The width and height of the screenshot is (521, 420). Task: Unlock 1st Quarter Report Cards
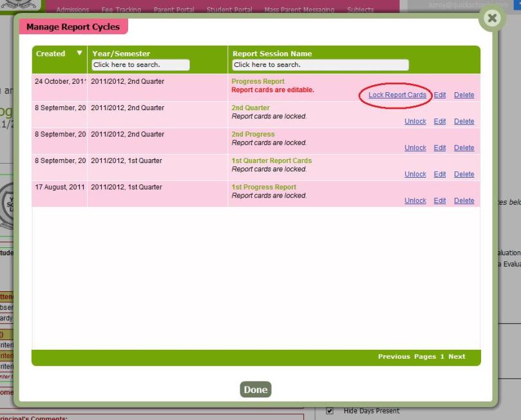pos(415,175)
